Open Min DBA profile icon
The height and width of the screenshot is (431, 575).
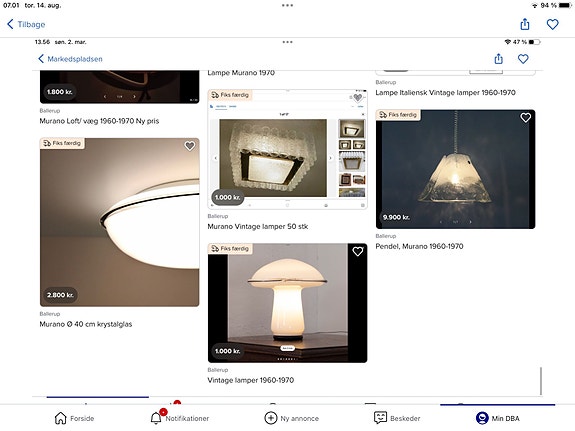point(482,418)
